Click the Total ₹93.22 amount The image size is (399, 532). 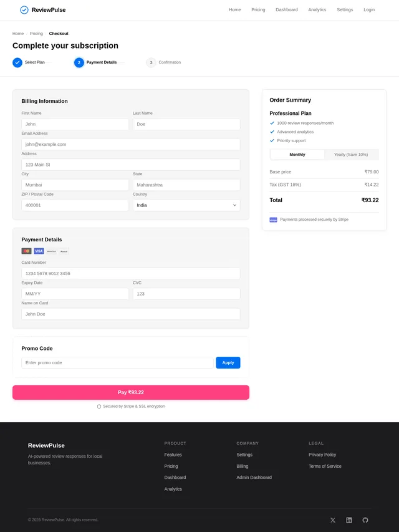pos(370,200)
